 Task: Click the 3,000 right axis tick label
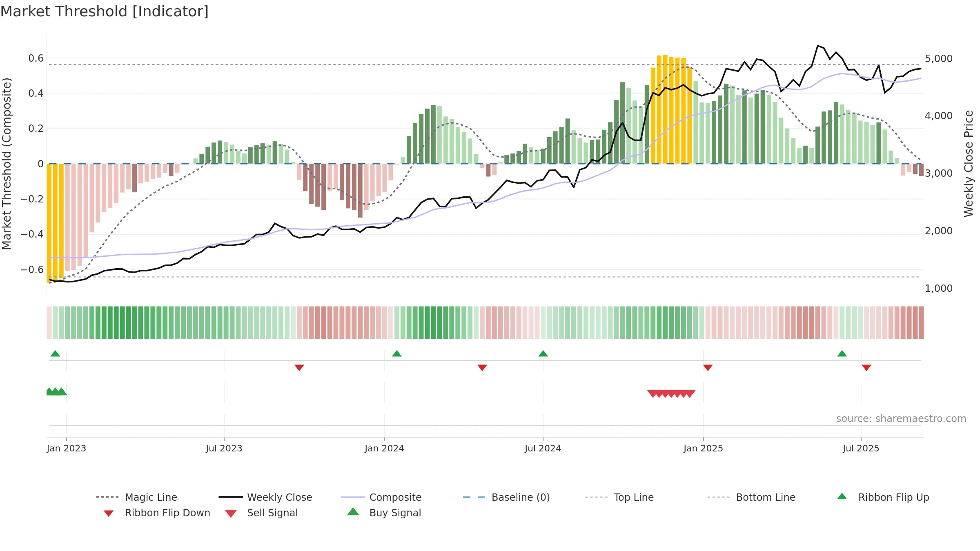(x=939, y=173)
